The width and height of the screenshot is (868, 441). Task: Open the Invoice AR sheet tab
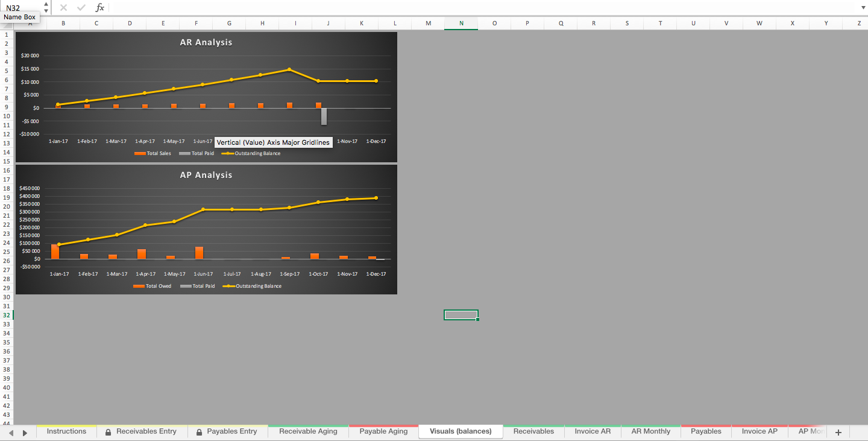tap(593, 431)
